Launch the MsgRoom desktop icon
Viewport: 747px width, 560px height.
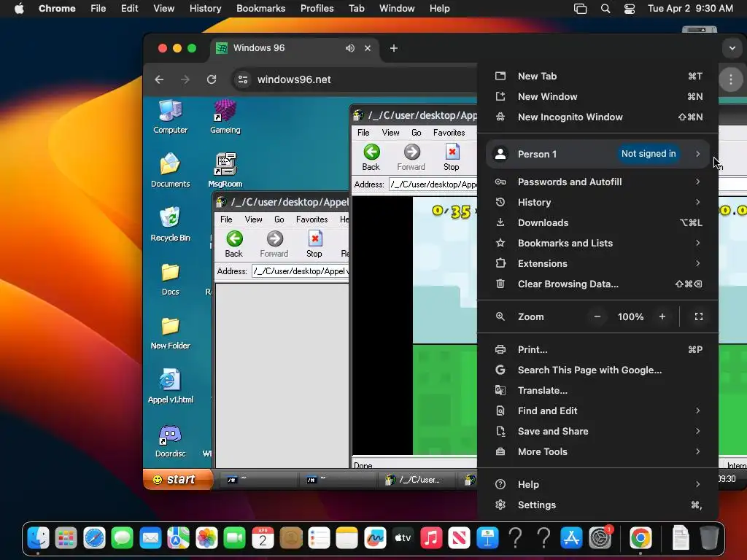click(x=225, y=171)
